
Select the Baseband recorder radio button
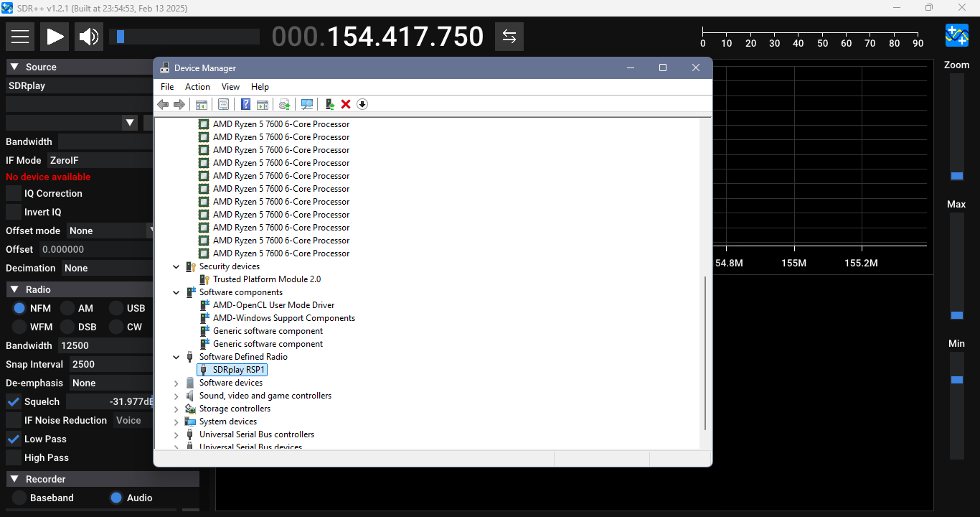click(19, 498)
